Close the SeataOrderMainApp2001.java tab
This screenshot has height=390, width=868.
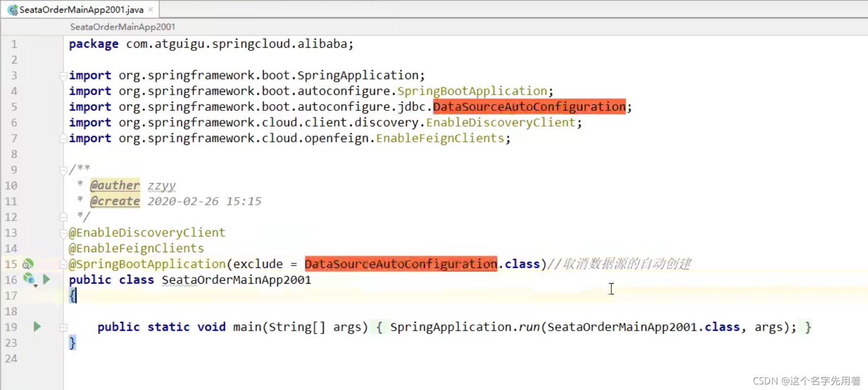coord(151,10)
